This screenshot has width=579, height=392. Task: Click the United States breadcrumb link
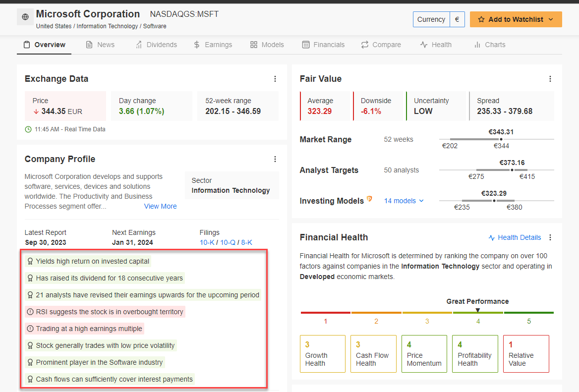54,26
